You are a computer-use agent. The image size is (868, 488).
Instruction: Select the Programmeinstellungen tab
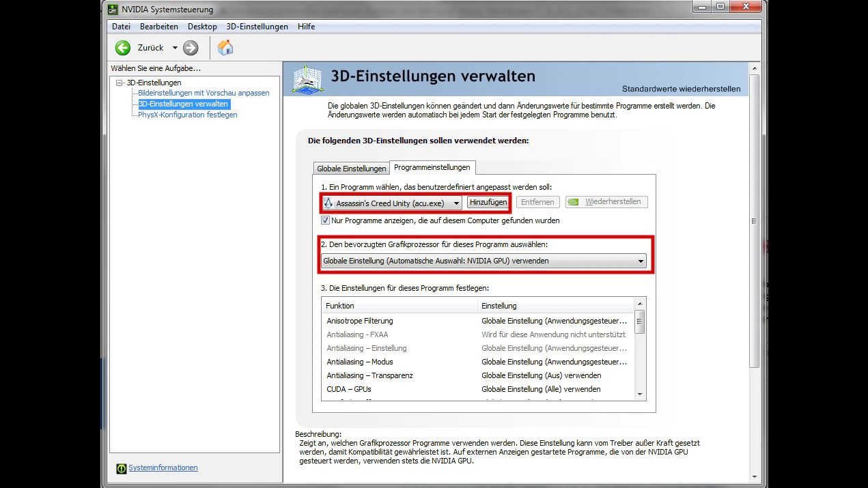click(432, 167)
